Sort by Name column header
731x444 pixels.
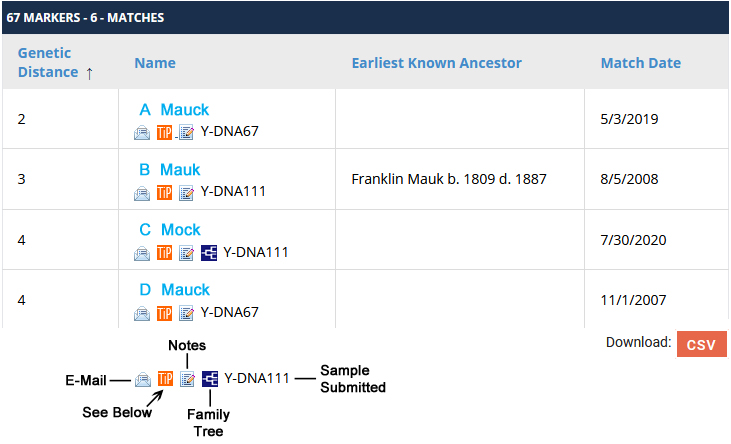point(155,63)
